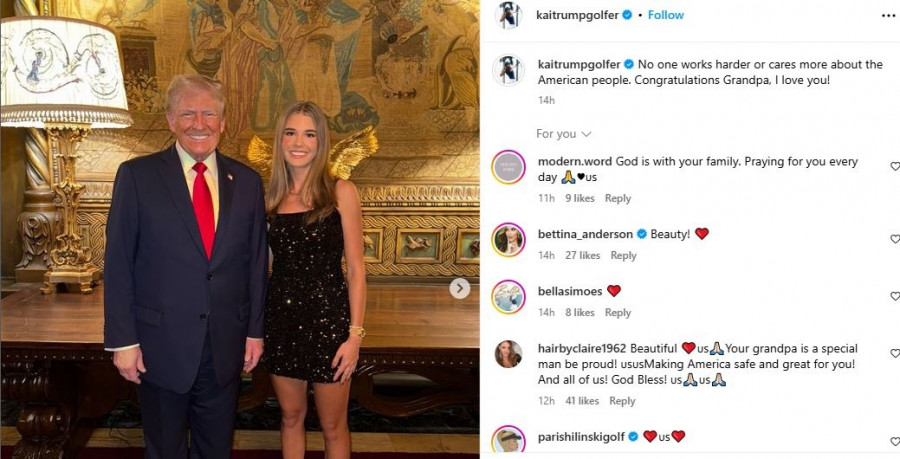Screen dimensions: 900x459
Task: Open bellasimoes profile picture
Action: [x=508, y=296]
